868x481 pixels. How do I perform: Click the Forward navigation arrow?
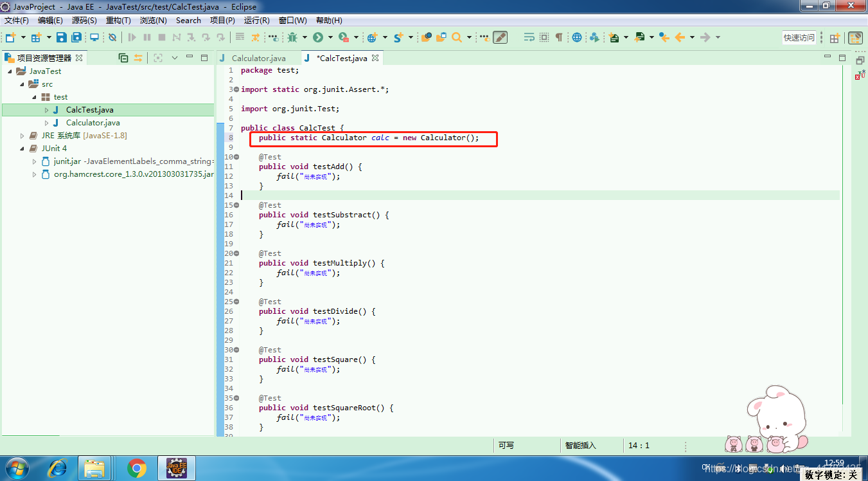[x=705, y=37]
